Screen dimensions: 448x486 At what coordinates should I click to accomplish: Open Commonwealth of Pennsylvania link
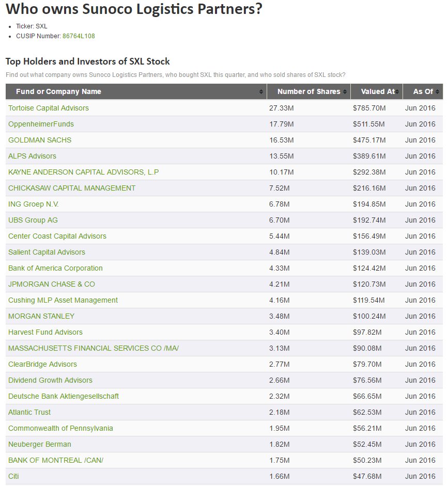click(x=60, y=428)
